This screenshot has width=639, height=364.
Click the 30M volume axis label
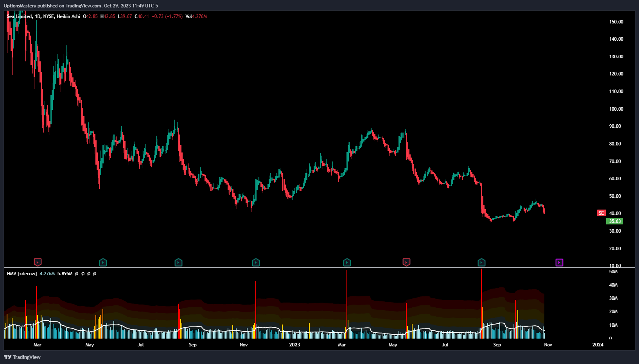point(614,298)
